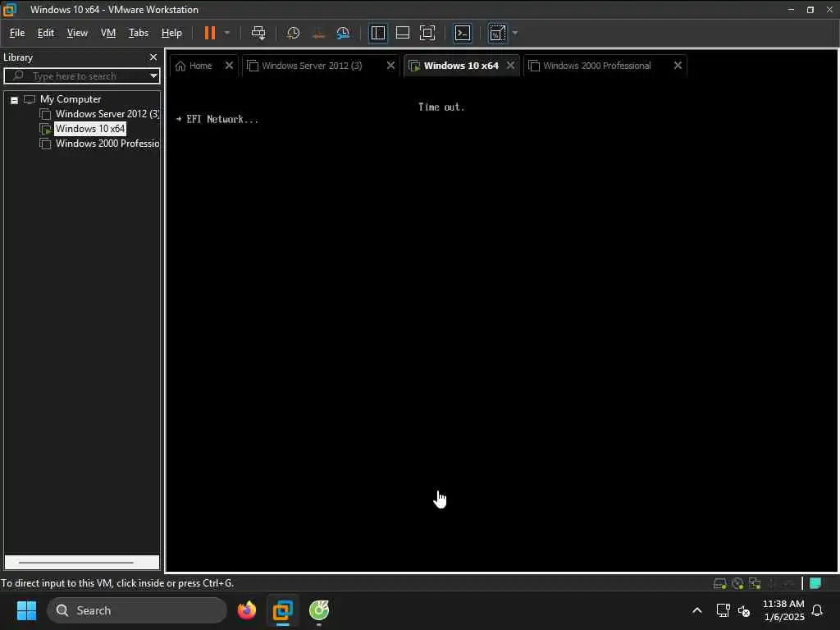Switch to Windows 2000 Professional tab
Image resolution: width=840 pixels, height=630 pixels.
(597, 66)
